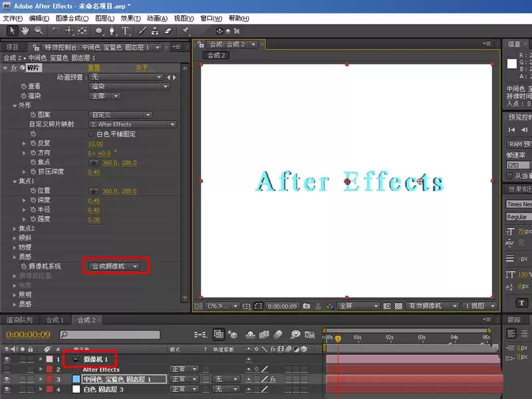Enable 白色平铺固定 checkbox
Screen dimensions: 532x399
click(x=91, y=134)
